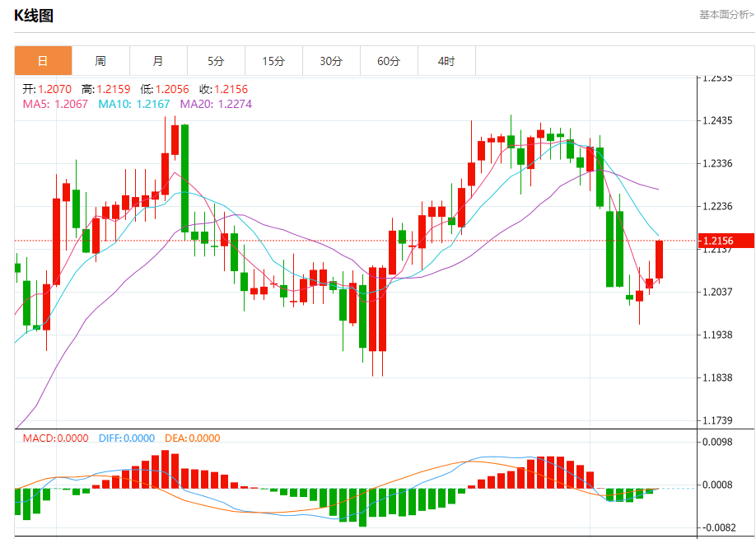Click the MA10: 1.2167 legend value

coord(134,104)
